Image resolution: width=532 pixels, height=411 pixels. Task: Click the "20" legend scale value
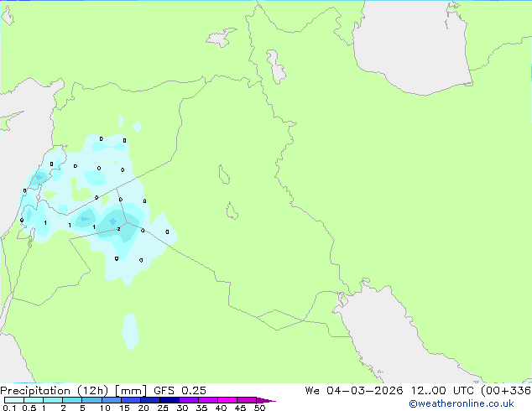[x=143, y=408]
